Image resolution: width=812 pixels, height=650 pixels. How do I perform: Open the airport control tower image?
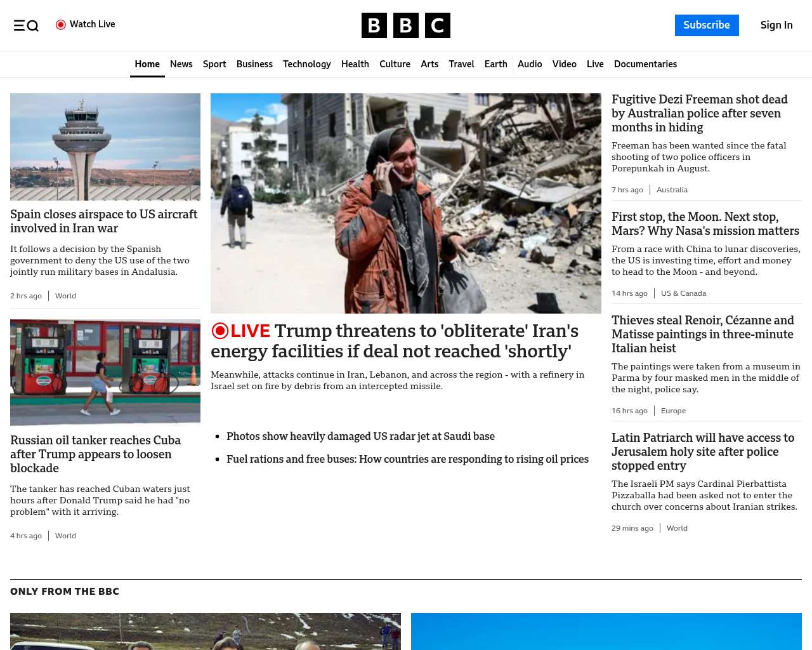pos(105,147)
